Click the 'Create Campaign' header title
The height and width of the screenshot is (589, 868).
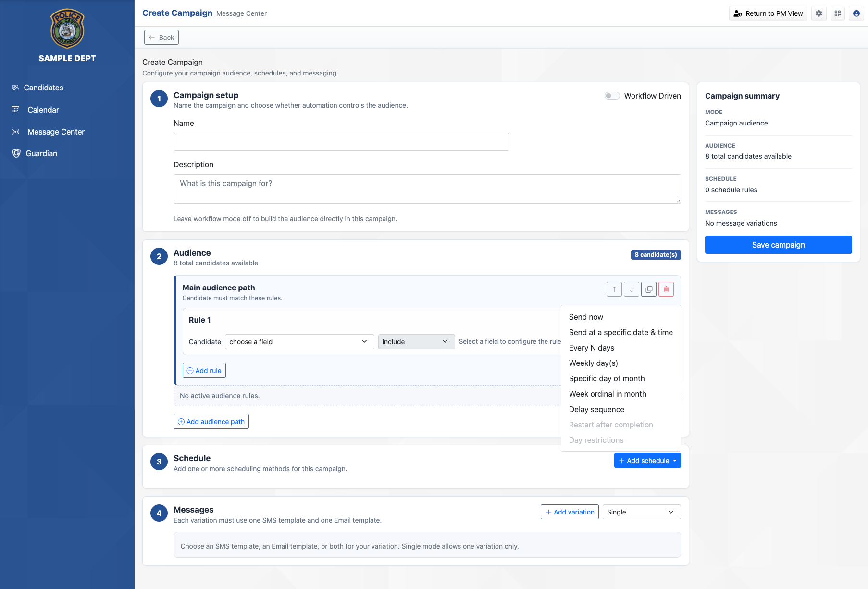(x=177, y=13)
